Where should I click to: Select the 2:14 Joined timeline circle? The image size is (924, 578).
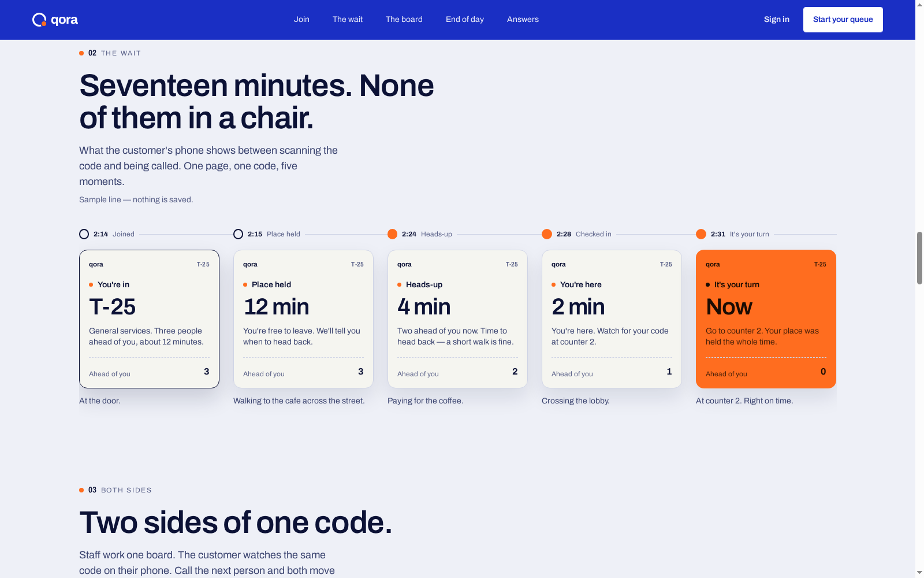(84, 234)
